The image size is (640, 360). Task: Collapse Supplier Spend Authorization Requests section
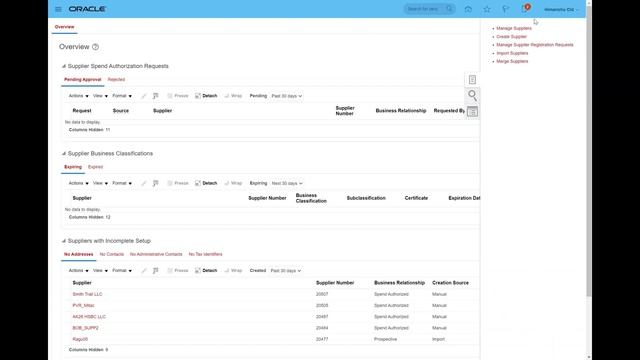63,66
